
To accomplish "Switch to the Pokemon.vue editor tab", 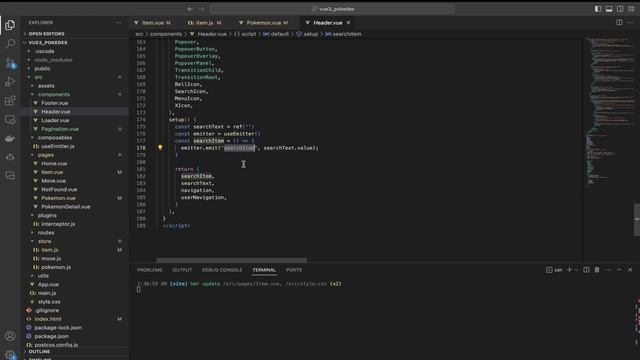I will pos(263,22).
